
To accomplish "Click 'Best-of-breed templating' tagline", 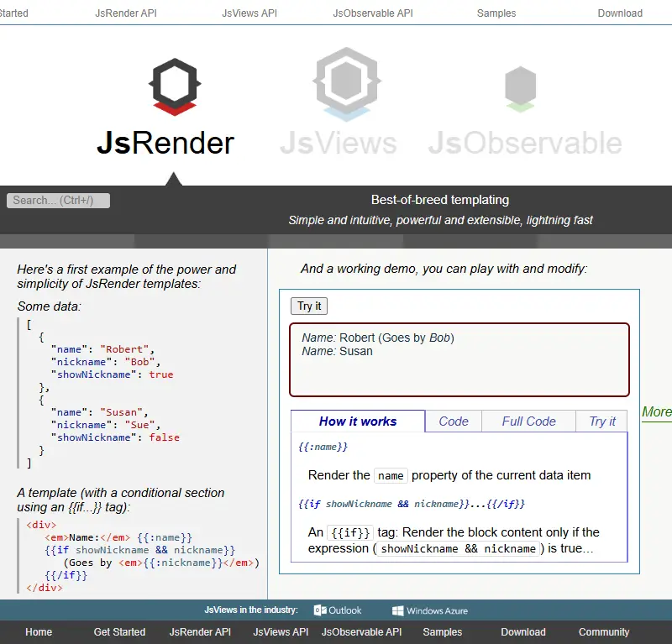I will pyautogui.click(x=439, y=200).
